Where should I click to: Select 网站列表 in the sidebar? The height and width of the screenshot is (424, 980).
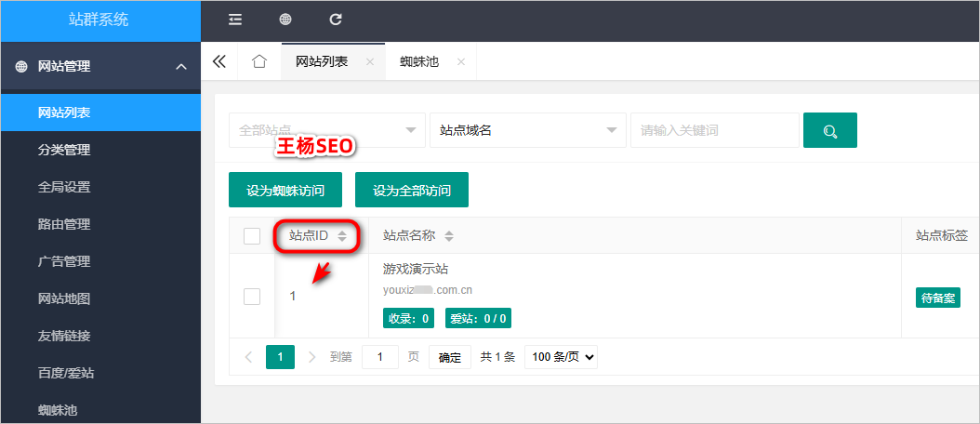[x=100, y=113]
